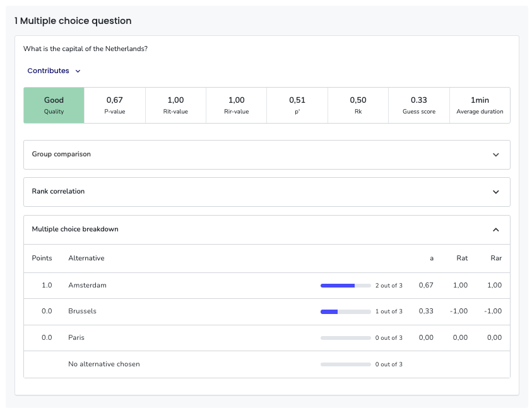Expand the Contributes dropdown
This screenshot has width=532, height=413.
pyautogui.click(x=54, y=71)
